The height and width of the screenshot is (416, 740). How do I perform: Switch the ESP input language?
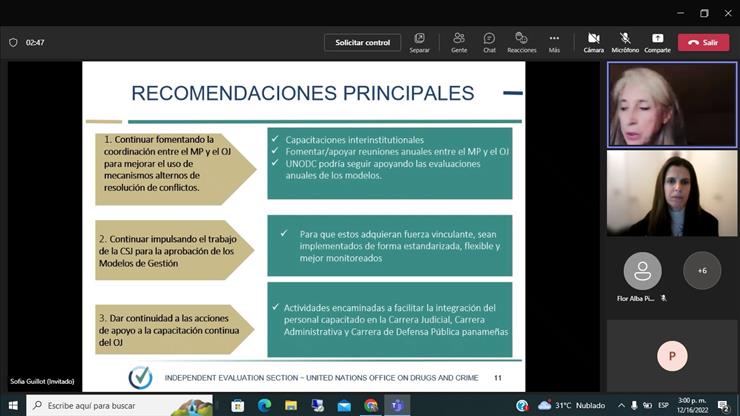click(663, 406)
